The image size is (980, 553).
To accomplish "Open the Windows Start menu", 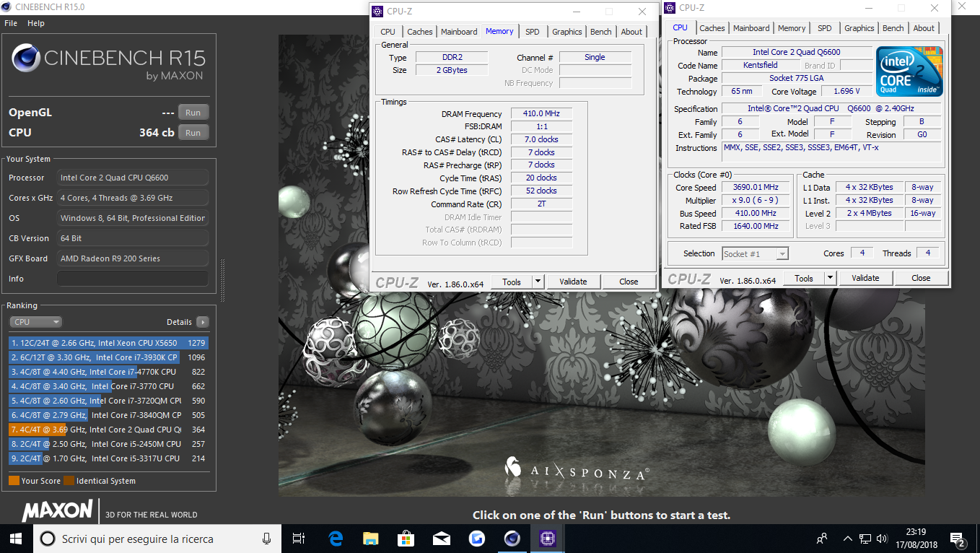I will 16,539.
